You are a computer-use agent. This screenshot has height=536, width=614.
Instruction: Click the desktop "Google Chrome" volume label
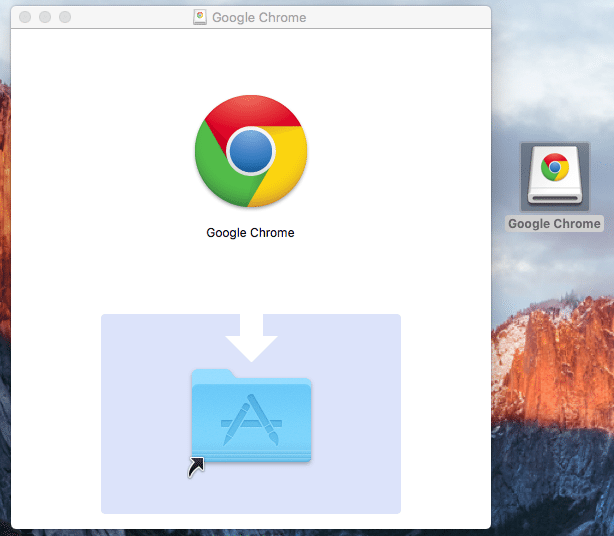pyautogui.click(x=554, y=224)
